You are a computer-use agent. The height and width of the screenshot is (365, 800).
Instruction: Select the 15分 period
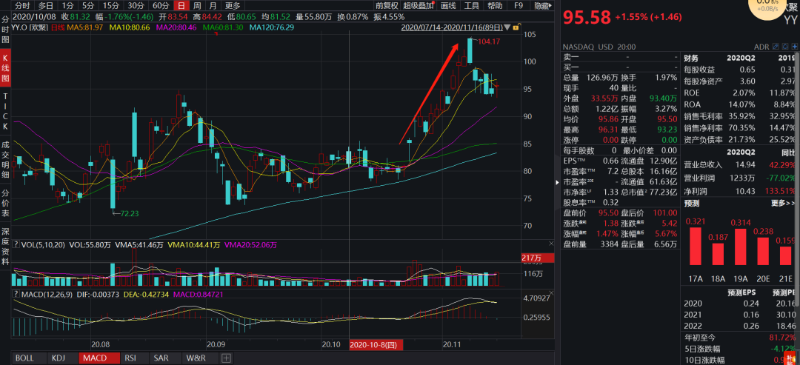(110, 6)
